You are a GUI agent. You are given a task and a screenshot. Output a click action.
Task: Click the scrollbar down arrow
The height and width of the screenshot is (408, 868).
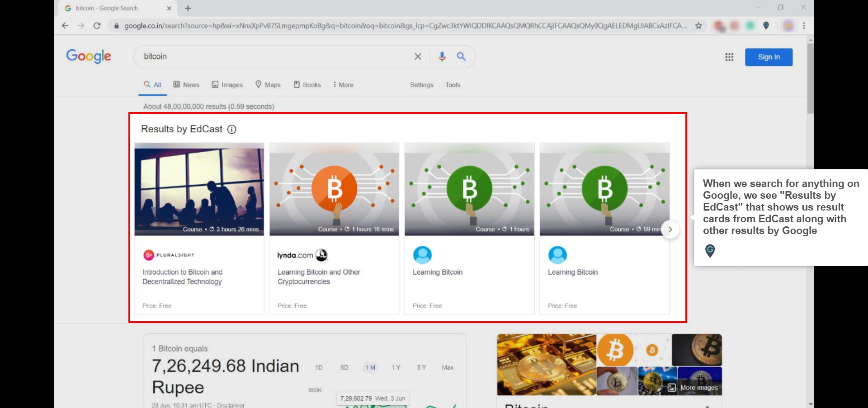coord(810,404)
